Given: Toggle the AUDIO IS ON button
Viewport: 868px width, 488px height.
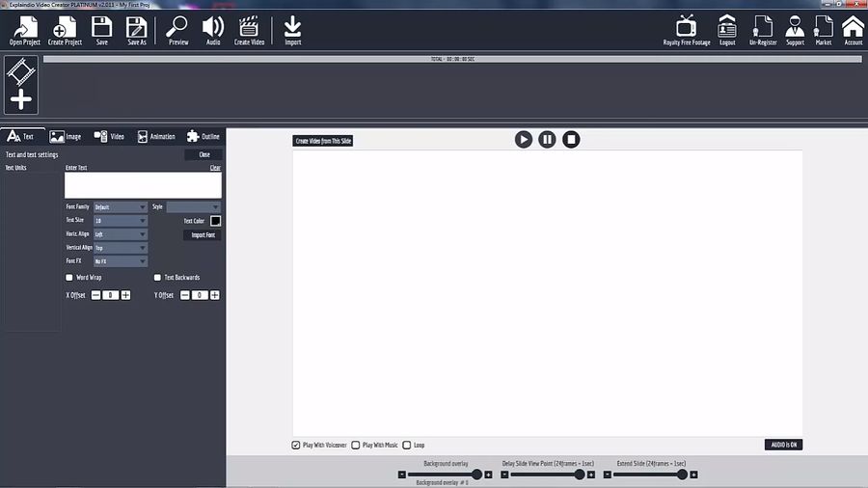Looking at the screenshot, I should point(783,445).
